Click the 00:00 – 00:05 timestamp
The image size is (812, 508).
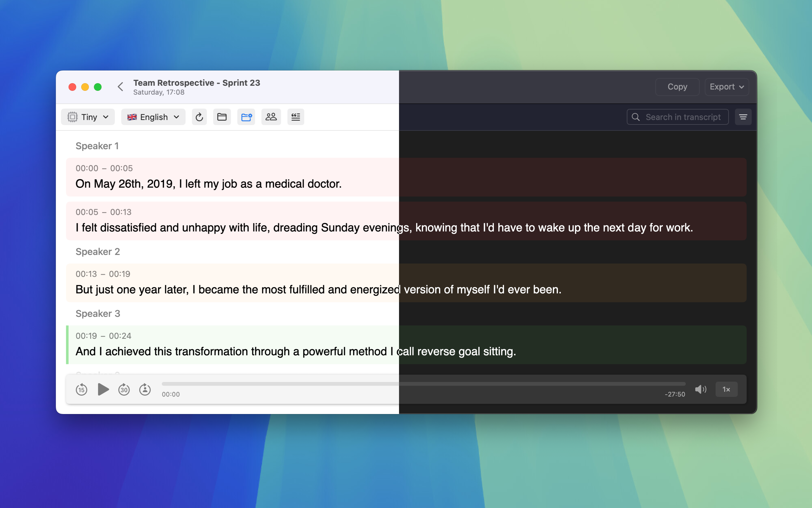(x=104, y=168)
